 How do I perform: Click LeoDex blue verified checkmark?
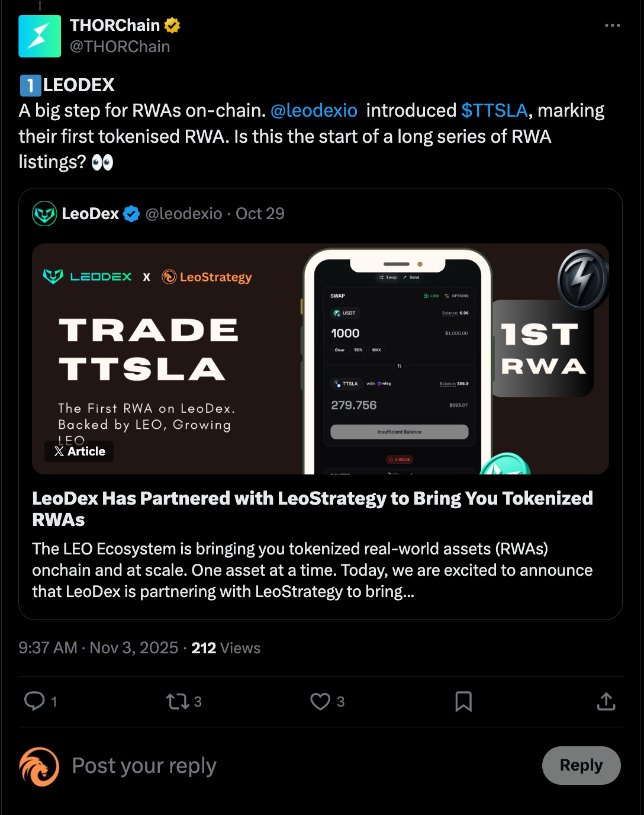(131, 214)
